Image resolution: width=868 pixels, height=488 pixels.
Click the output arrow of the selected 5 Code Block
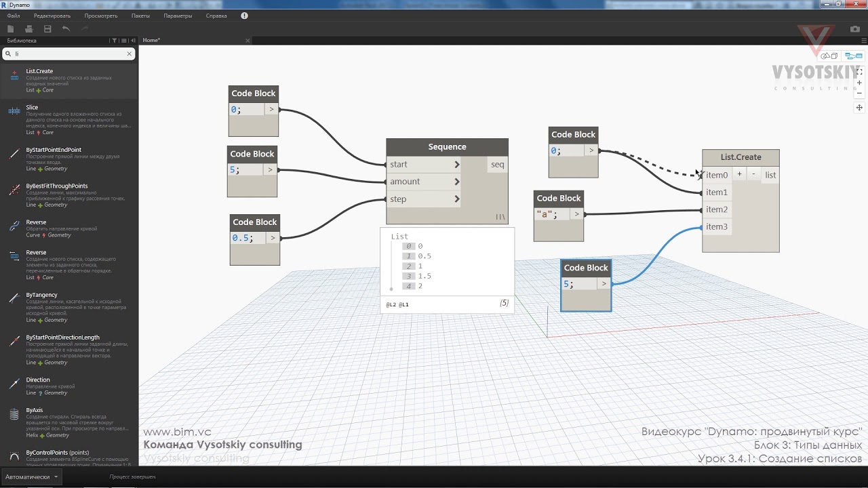604,284
